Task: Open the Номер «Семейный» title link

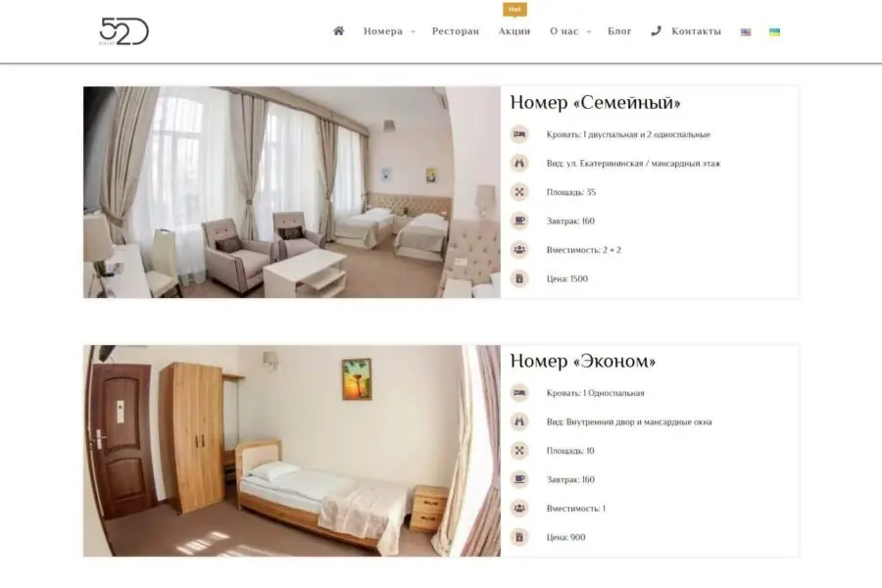Action: (x=595, y=102)
